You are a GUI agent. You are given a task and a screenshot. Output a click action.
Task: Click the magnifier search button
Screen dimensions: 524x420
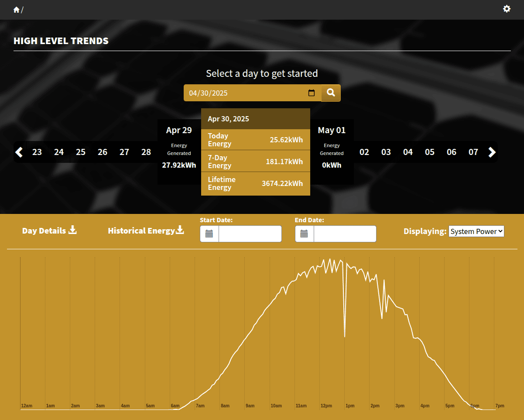331,93
